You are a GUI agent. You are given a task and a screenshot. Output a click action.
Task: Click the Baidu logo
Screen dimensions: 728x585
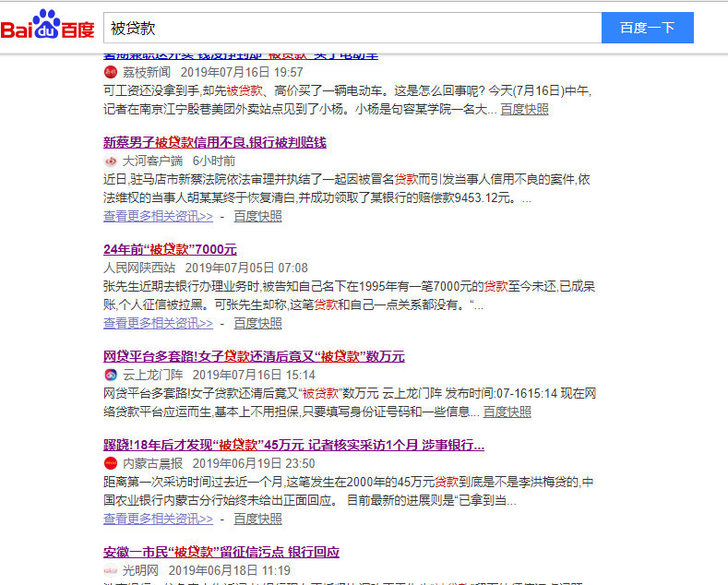coord(47,25)
